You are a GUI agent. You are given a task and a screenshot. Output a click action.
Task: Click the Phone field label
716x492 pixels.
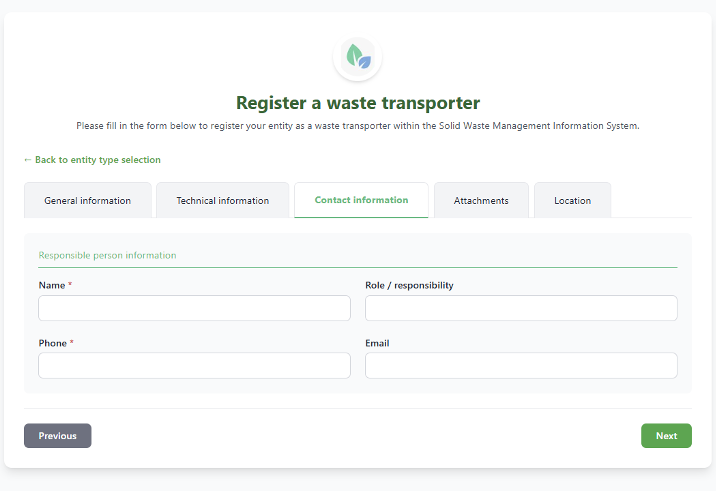click(x=53, y=343)
